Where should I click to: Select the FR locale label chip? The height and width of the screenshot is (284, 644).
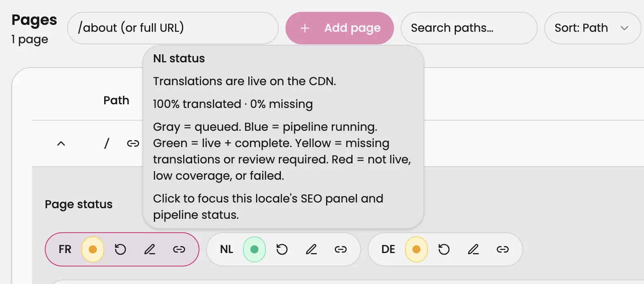(64, 249)
